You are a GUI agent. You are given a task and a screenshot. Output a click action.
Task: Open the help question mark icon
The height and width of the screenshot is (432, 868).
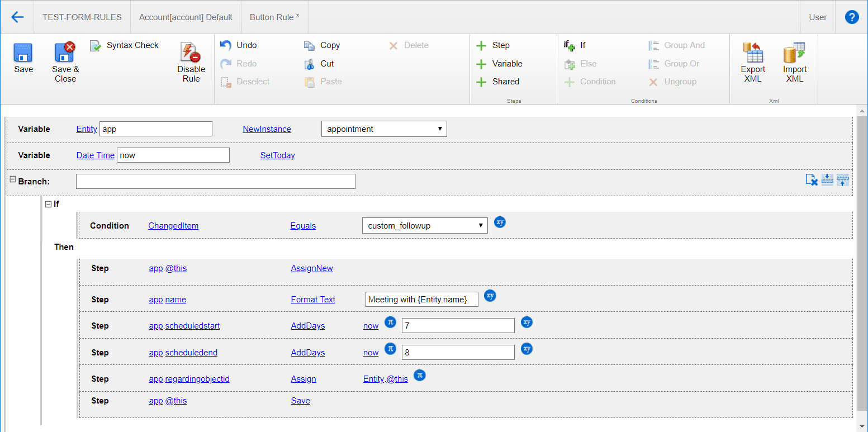click(852, 17)
